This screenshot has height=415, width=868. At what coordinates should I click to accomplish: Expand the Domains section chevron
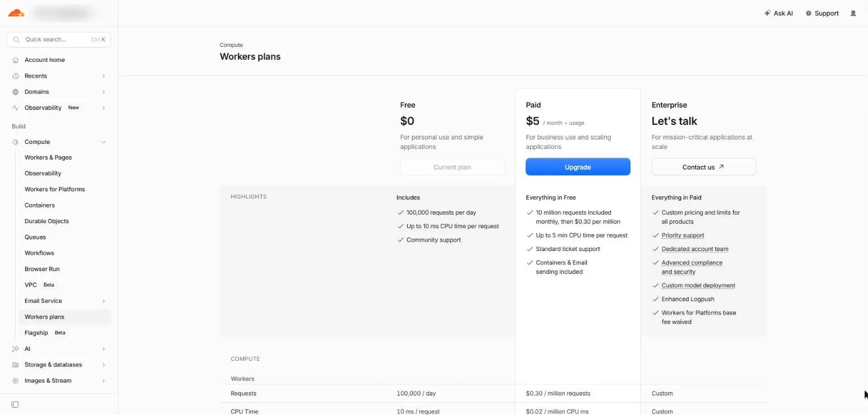104,91
